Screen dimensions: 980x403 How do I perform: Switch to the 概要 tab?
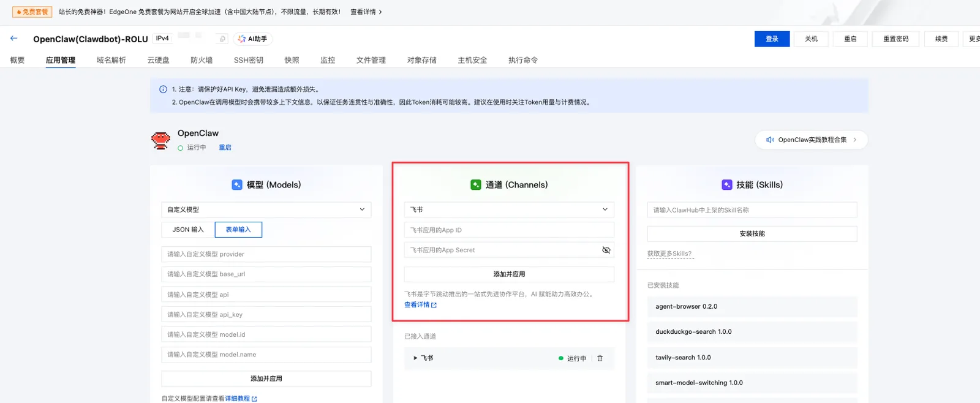pos(17,60)
